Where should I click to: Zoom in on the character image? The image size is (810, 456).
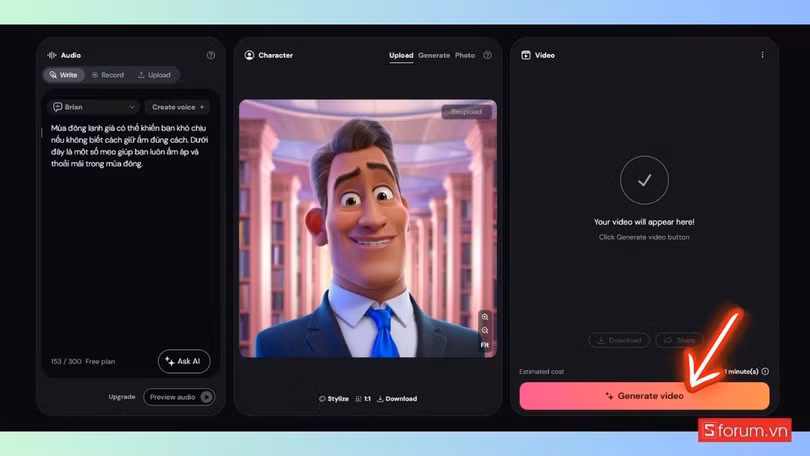tap(485, 317)
